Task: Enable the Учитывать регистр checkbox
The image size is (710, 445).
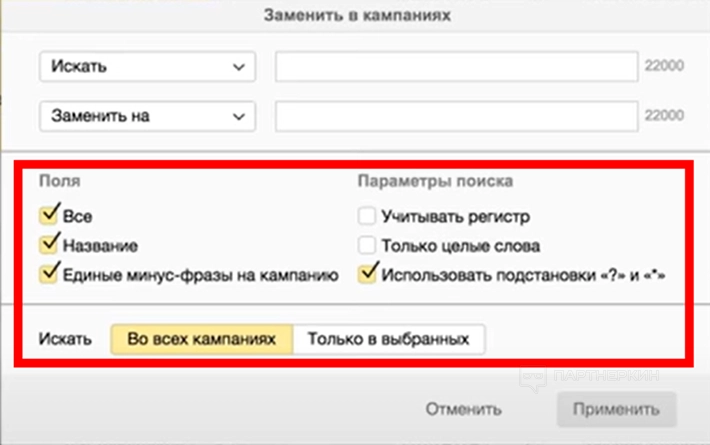Action: [x=367, y=215]
